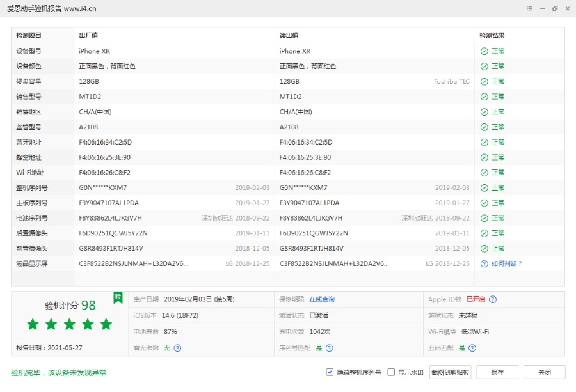Click green check icon in 设备型号 row
This screenshot has height=392, width=576.
[484, 51]
